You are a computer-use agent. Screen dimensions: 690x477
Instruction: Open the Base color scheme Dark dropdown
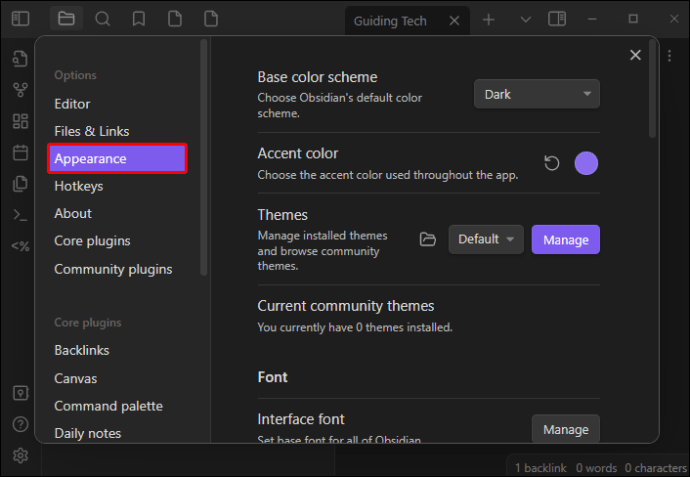[536, 94]
